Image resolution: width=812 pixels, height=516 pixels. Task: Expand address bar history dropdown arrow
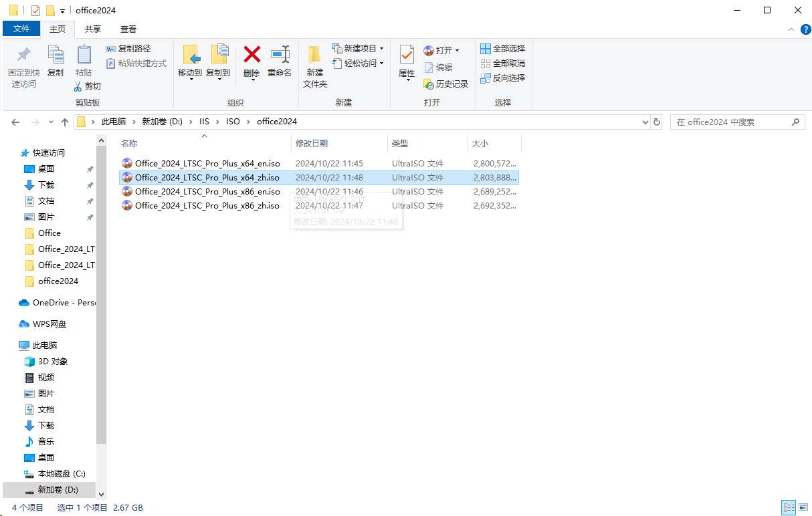(645, 122)
